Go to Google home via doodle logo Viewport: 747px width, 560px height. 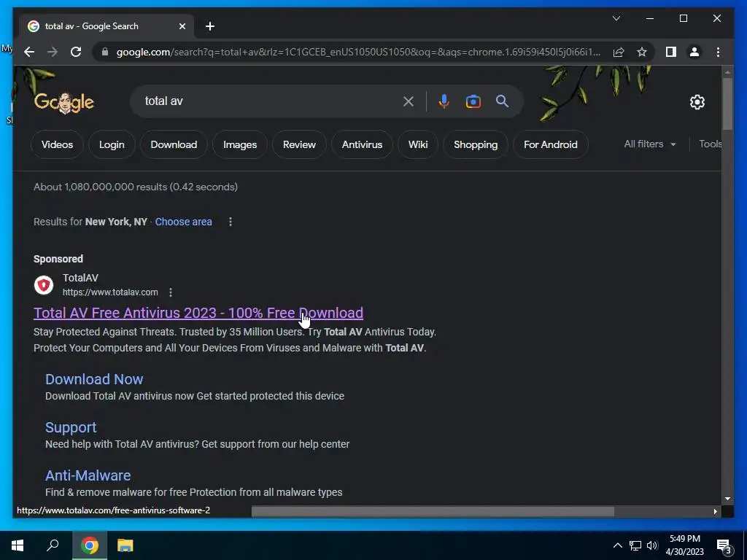[64, 101]
